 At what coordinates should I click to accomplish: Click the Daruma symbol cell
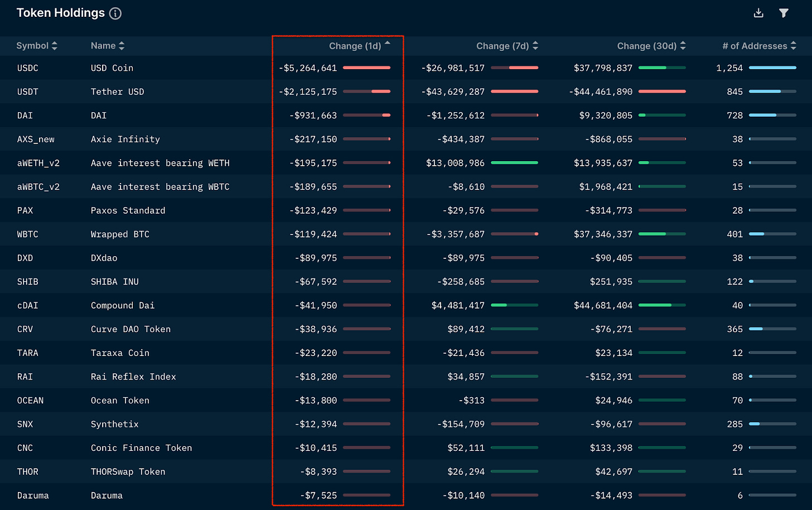click(x=33, y=495)
